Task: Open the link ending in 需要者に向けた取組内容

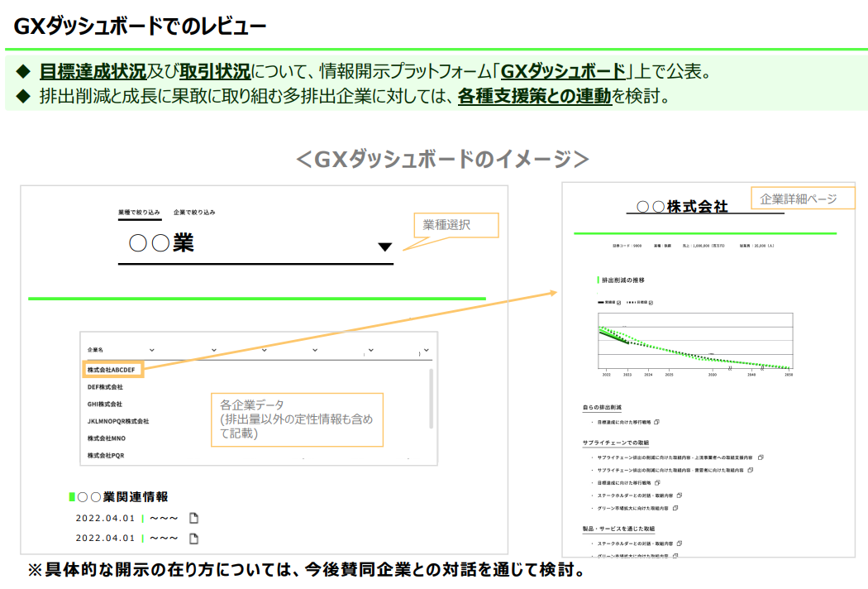Action: pyautogui.click(x=670, y=471)
